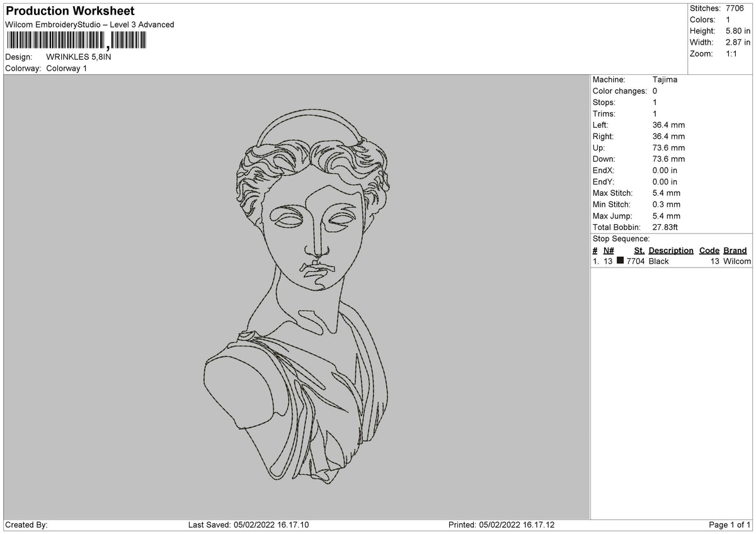Viewport: 756px width, 534px height.
Task: Click the Brand column header
Action: click(735, 250)
